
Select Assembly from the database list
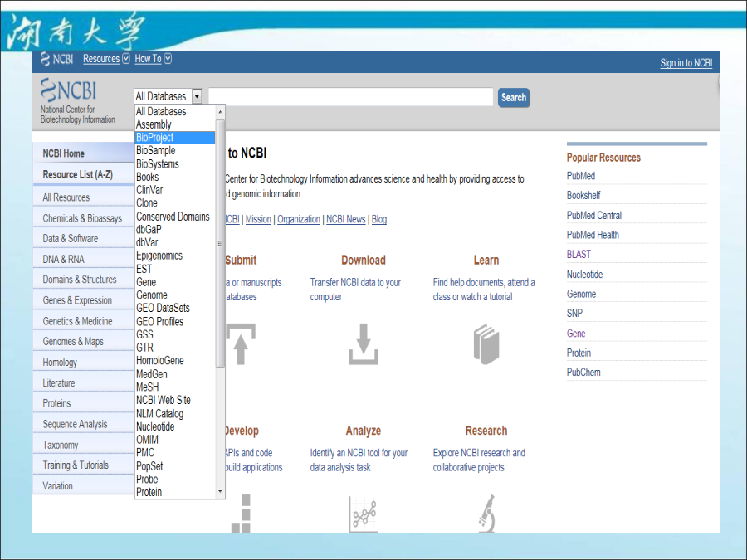pyautogui.click(x=175, y=124)
